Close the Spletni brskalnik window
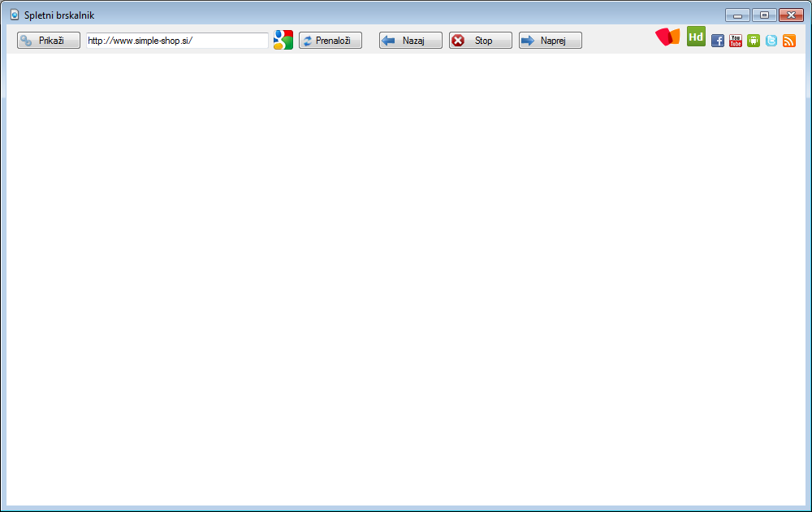The height and width of the screenshot is (512, 812). coord(791,15)
